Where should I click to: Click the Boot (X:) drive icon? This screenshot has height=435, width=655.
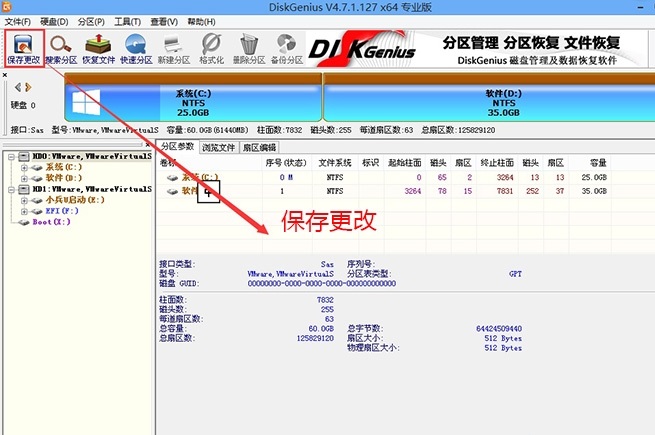tap(24, 222)
